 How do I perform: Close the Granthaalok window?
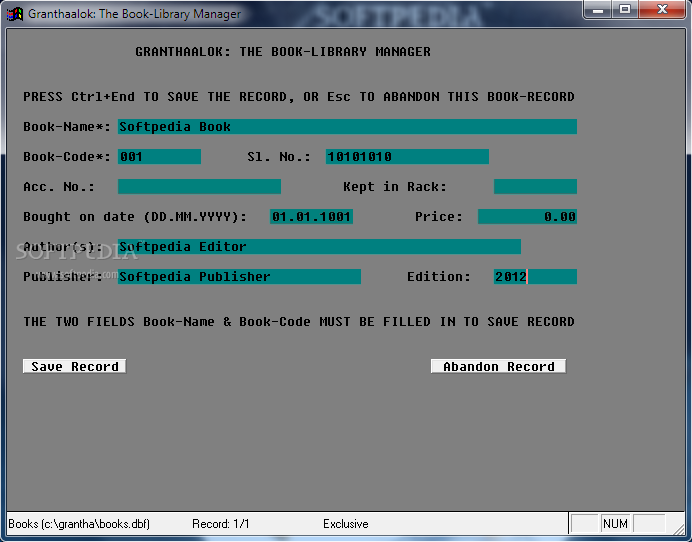[x=662, y=9]
